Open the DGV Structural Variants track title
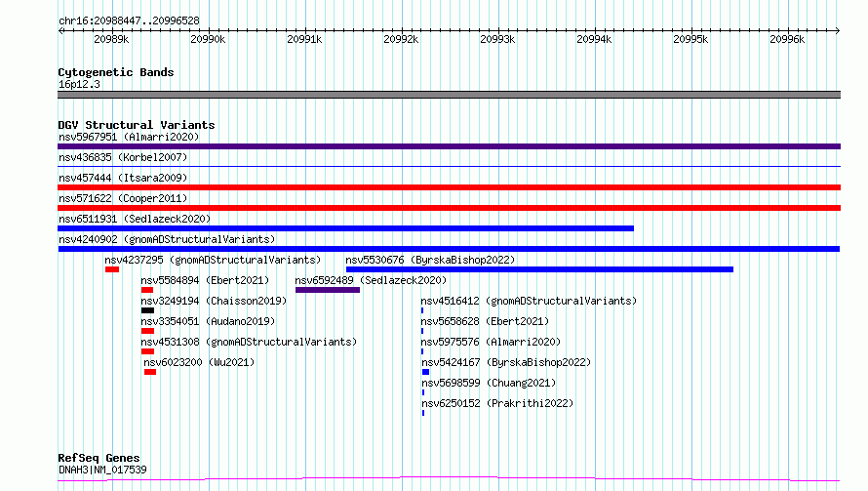The width and height of the screenshot is (868, 491). click(x=137, y=125)
